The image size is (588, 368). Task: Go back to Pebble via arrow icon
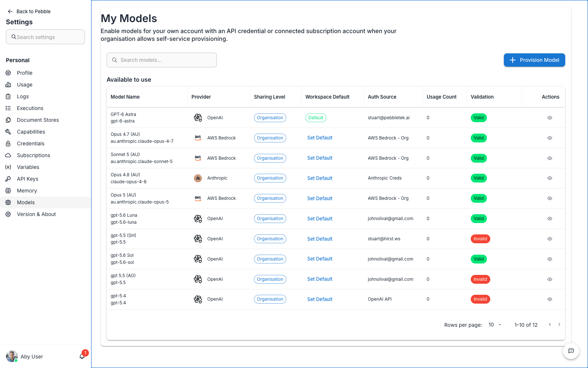pos(10,11)
